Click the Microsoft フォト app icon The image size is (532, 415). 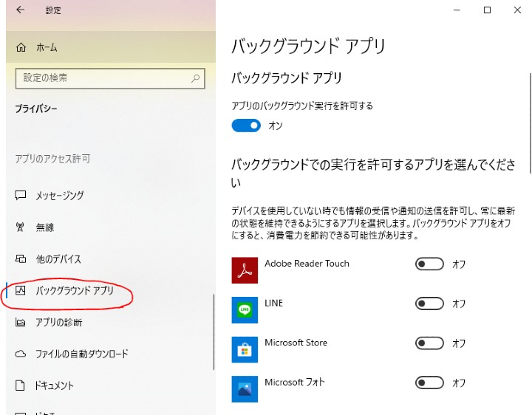[x=245, y=389]
